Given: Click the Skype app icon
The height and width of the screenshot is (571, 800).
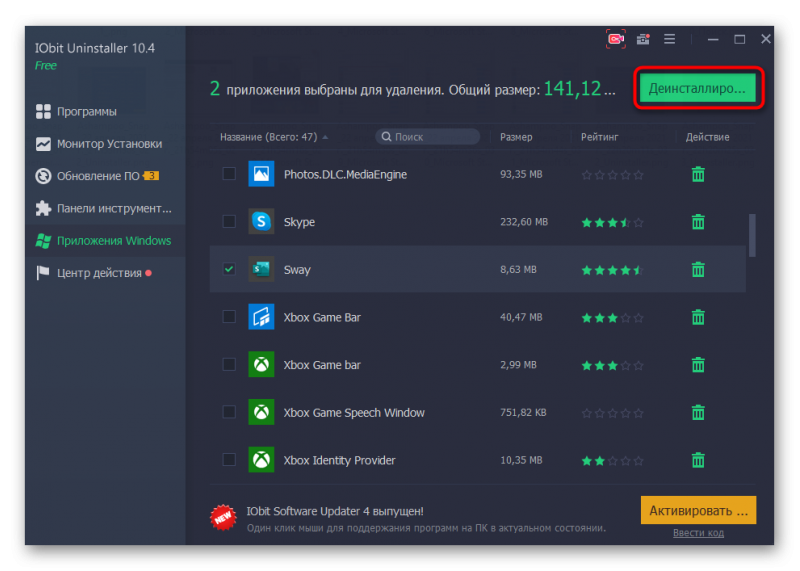Looking at the screenshot, I should 261,221.
